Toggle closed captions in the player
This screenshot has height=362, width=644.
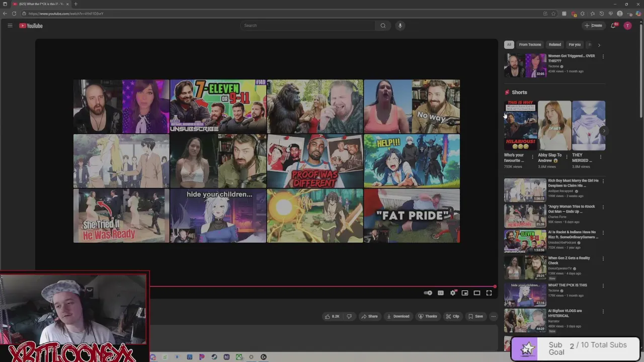coord(441,293)
